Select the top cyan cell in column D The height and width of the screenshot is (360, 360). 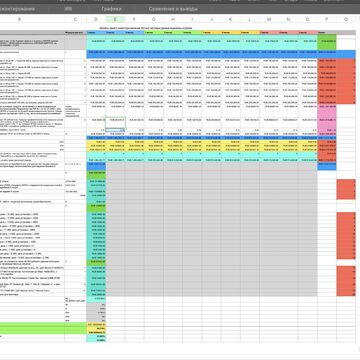[x=96, y=41]
